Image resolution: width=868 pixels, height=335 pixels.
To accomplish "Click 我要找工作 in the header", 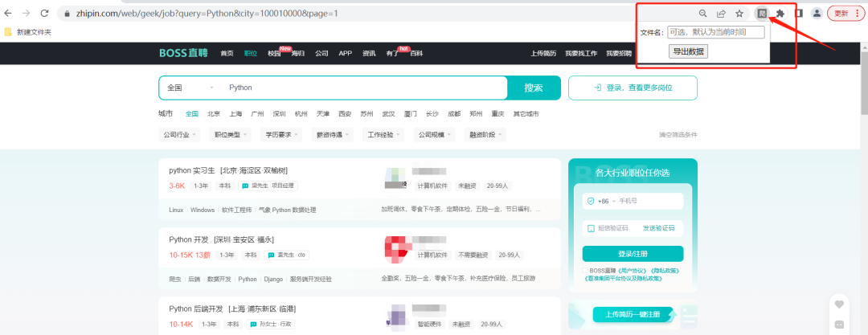I will click(x=581, y=54).
